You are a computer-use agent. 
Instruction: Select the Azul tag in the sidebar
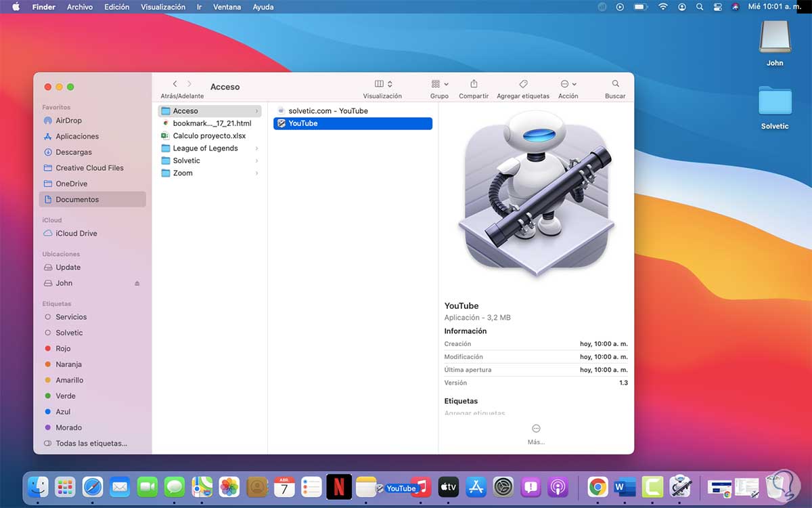click(92, 412)
